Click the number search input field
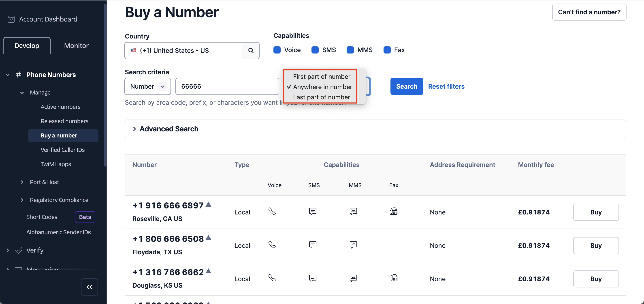This screenshot has width=644, height=304. [x=228, y=86]
